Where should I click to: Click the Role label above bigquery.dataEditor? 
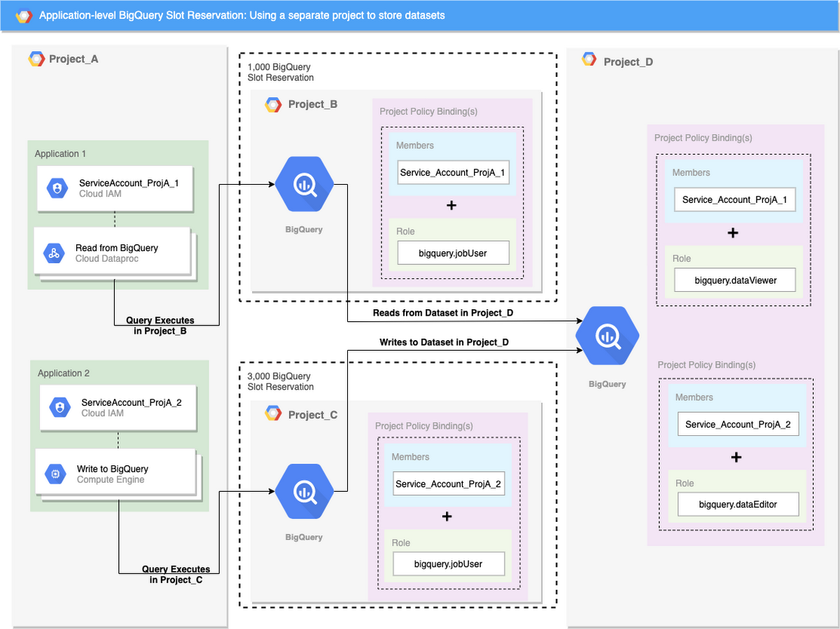click(x=685, y=483)
